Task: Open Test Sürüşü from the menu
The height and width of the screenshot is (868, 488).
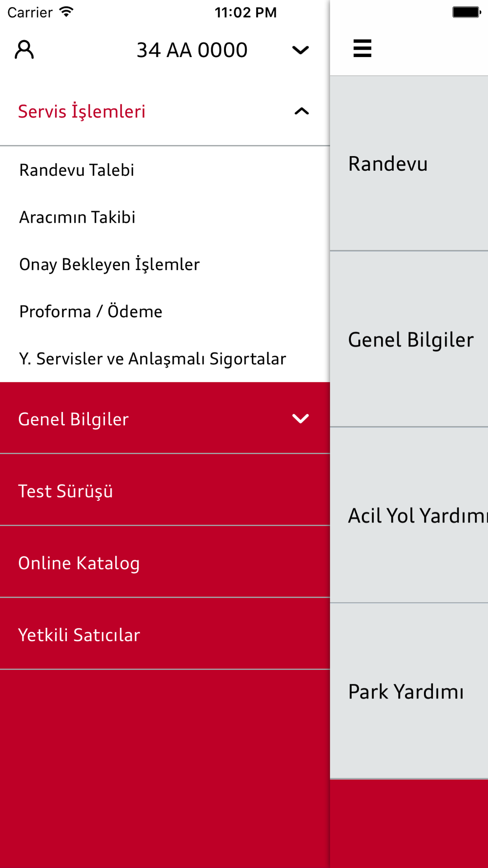Action: (65, 491)
